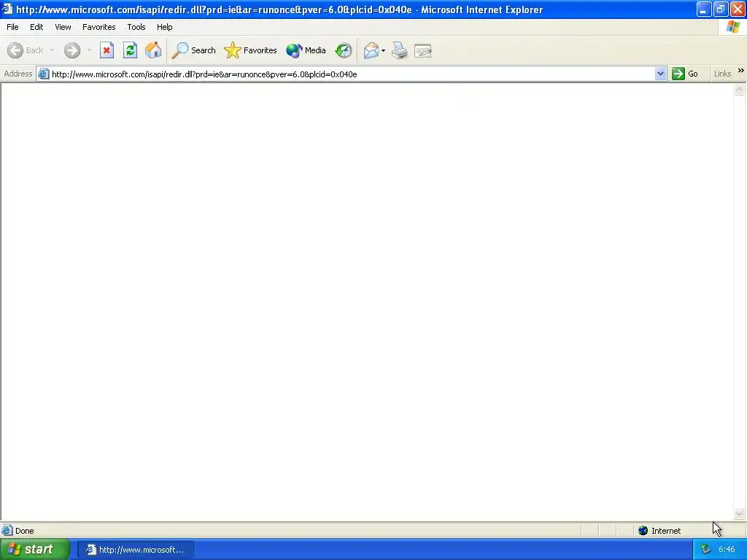Click the Done status bar text

pos(24,531)
